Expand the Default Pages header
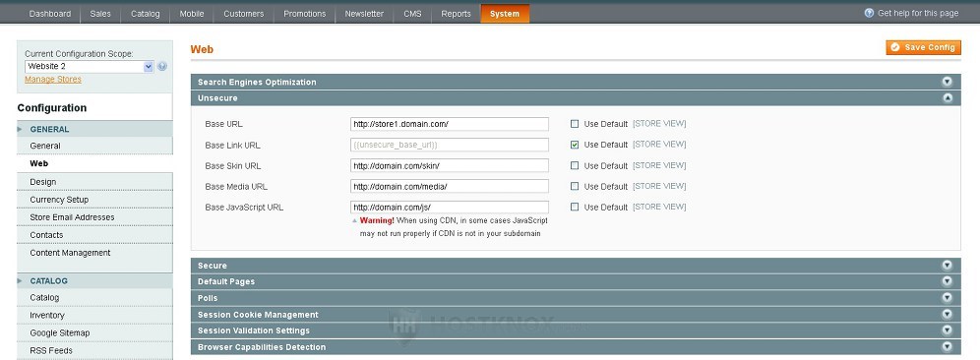This screenshot has width=980, height=360. (x=576, y=281)
